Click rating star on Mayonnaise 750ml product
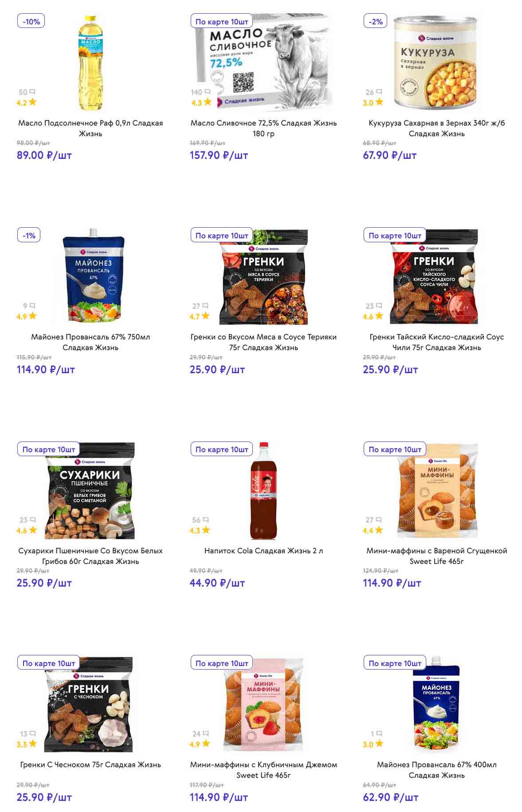The image size is (522, 812). 32,316
